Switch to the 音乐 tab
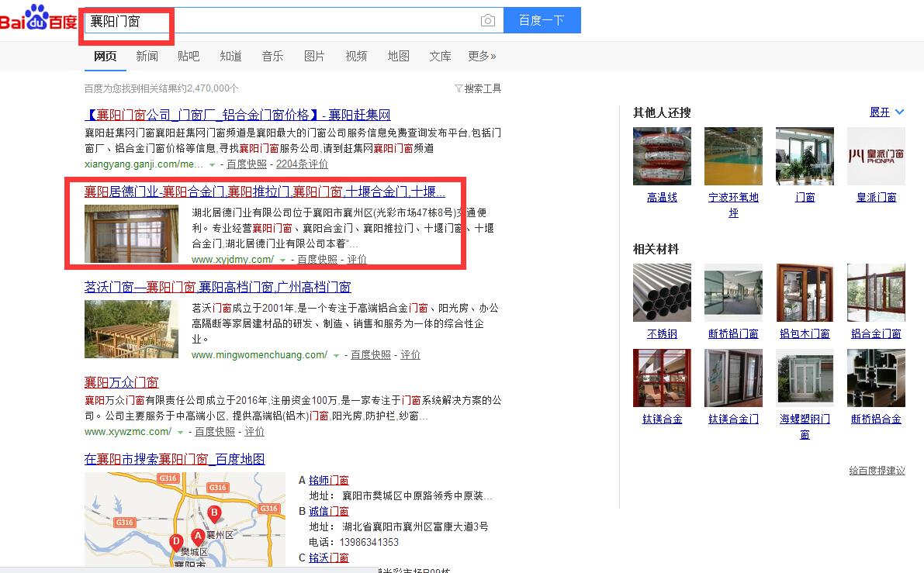Image resolution: width=924 pixels, height=573 pixels. pos(272,56)
